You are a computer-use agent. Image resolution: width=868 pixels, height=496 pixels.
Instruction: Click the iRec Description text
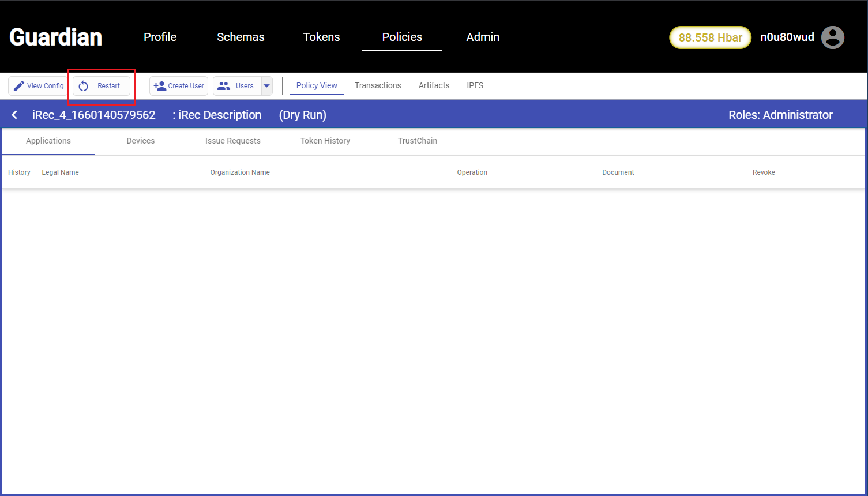[220, 115]
